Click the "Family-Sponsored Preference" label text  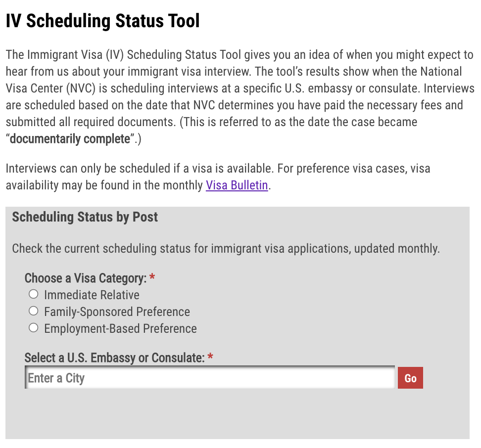pos(117,312)
